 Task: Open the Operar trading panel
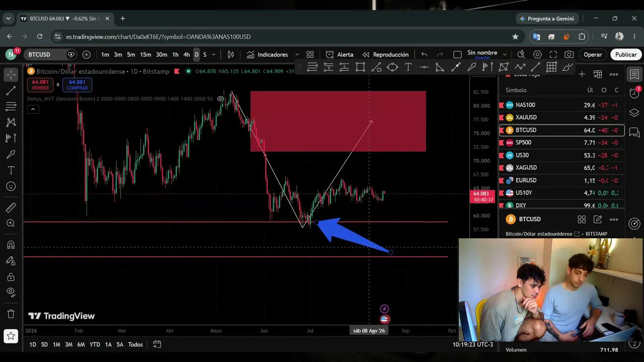tap(593, 54)
